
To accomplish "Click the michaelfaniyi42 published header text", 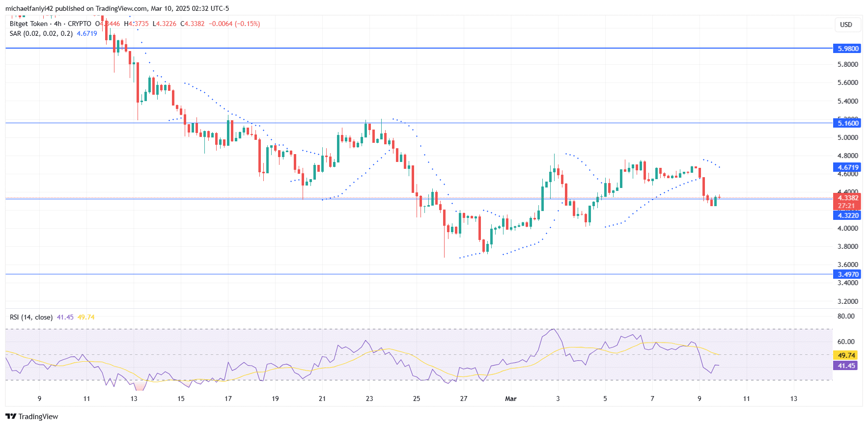I will click(117, 8).
